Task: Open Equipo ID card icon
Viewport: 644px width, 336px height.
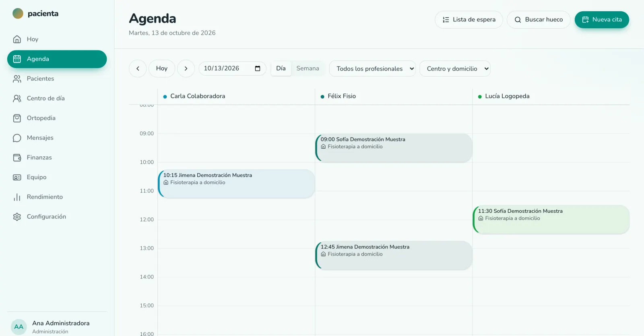Action: pos(17,177)
